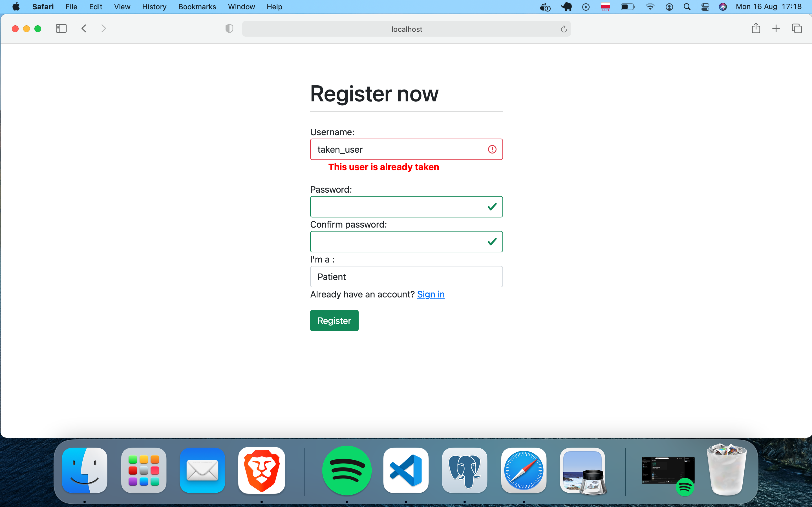Open the Postgres app from the Dock
Image resolution: width=812 pixels, height=507 pixels.
tap(465, 471)
